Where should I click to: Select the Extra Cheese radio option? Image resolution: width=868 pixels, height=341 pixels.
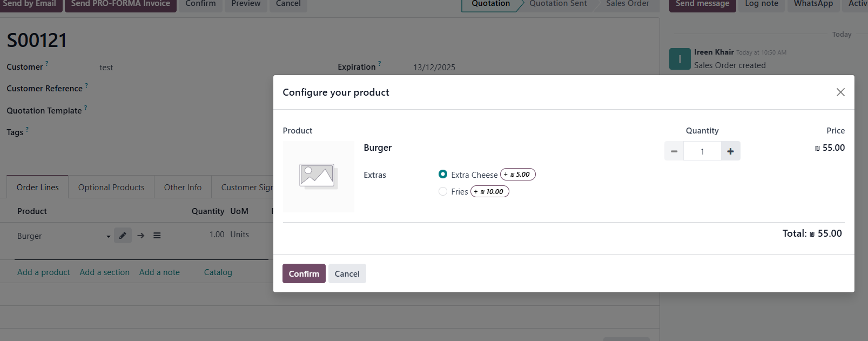click(443, 175)
